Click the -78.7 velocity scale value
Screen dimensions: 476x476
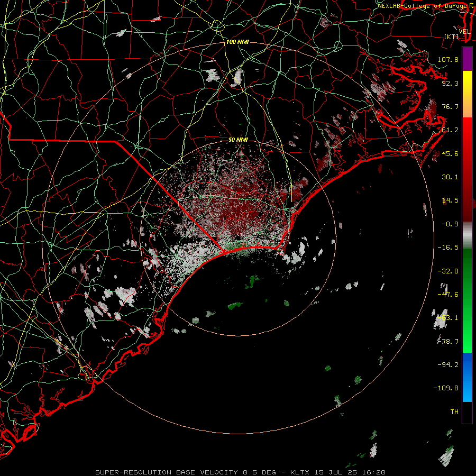(448, 342)
